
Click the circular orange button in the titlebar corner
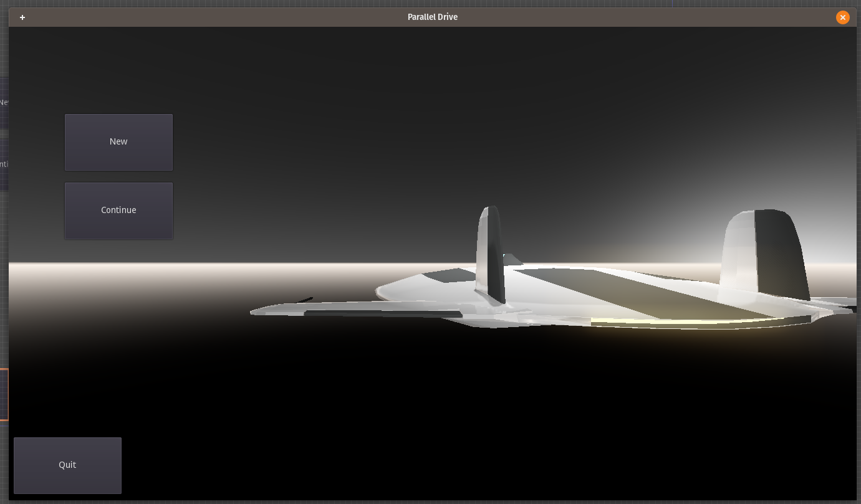coord(843,17)
